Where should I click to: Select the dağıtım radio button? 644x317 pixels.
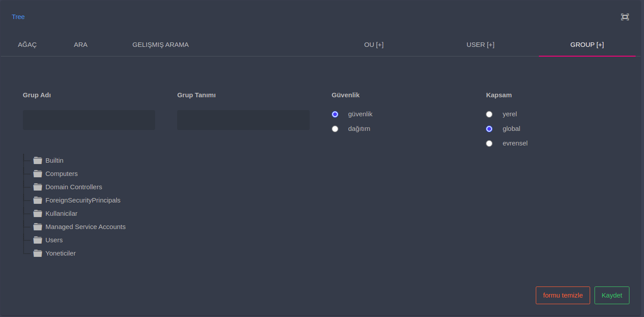pos(335,129)
